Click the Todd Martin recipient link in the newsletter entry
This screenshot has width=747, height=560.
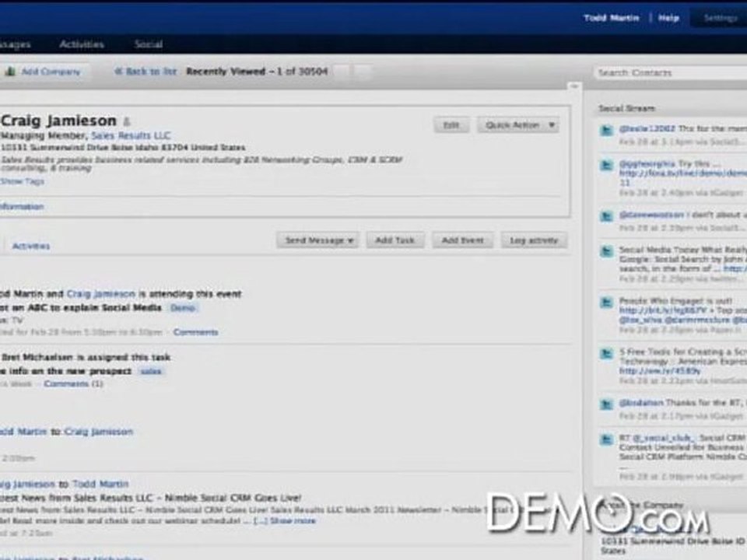click(100, 485)
